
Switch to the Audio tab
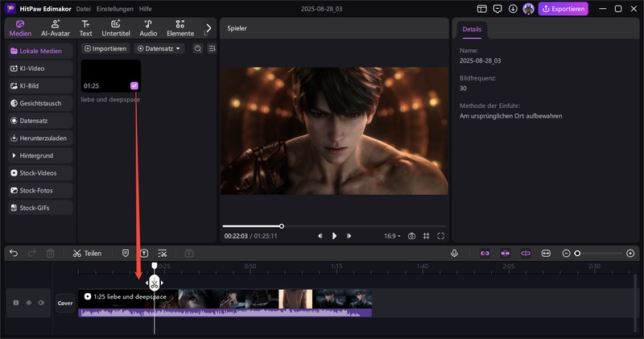(x=148, y=28)
